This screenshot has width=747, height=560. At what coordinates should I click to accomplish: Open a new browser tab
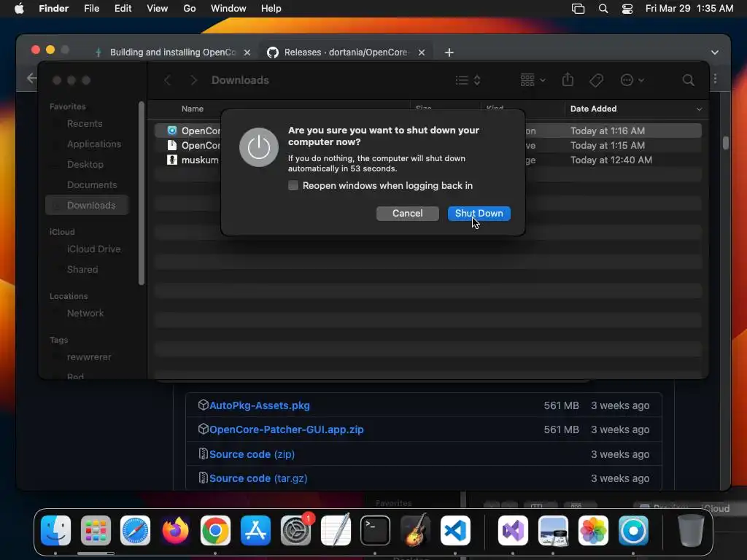[449, 52]
